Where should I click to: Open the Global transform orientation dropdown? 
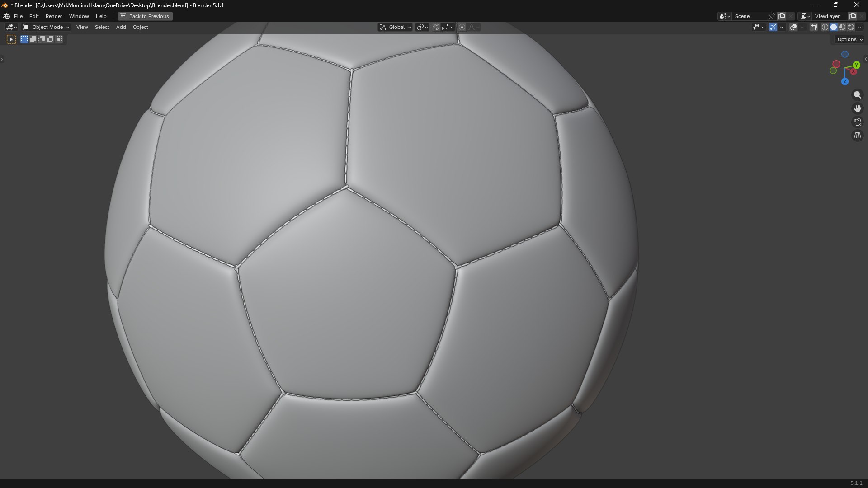coord(395,27)
